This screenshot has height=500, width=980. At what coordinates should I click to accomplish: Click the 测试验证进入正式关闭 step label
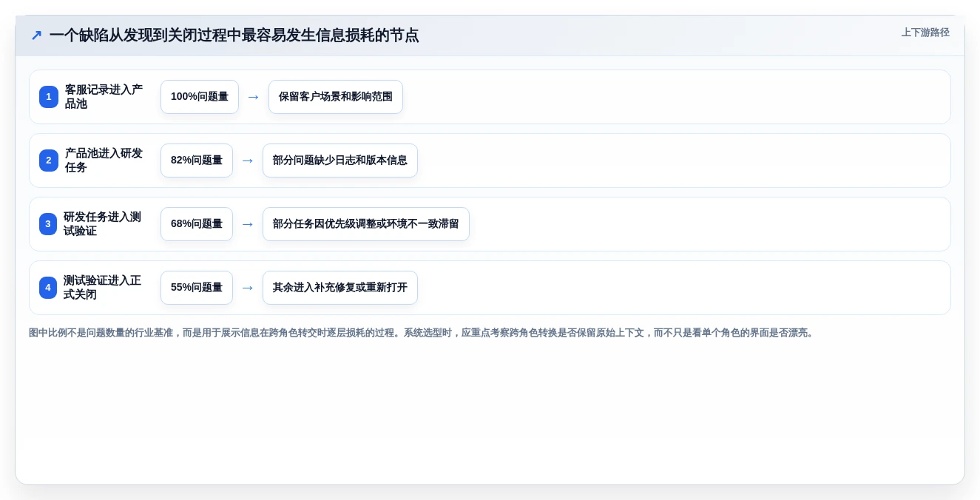point(102,288)
